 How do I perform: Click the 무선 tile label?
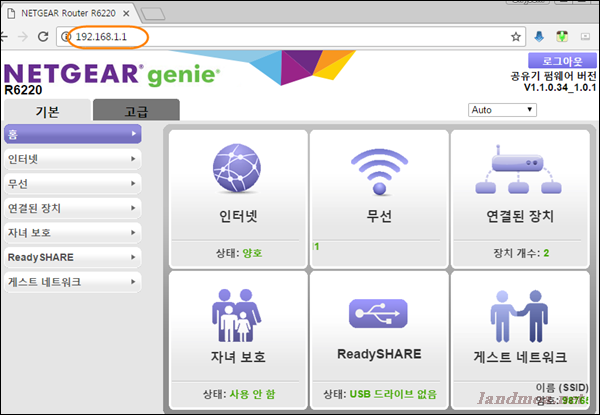pos(379,216)
